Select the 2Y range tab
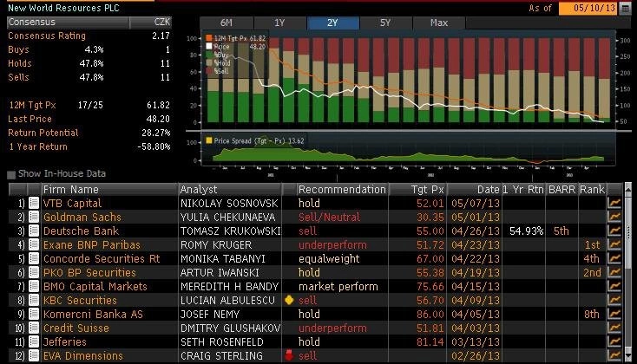Image resolution: width=637 pixels, height=364 pixels. coord(332,23)
